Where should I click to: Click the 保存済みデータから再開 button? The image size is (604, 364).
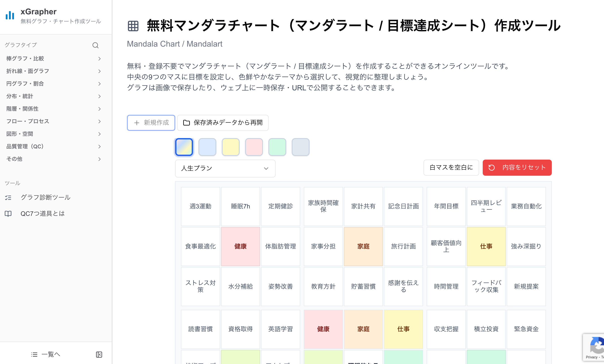(x=223, y=123)
